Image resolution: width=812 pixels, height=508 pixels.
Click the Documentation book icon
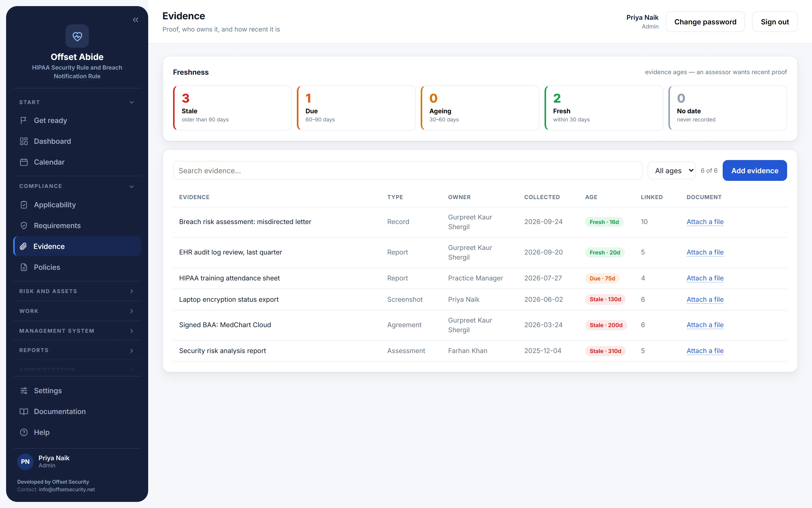coord(24,411)
